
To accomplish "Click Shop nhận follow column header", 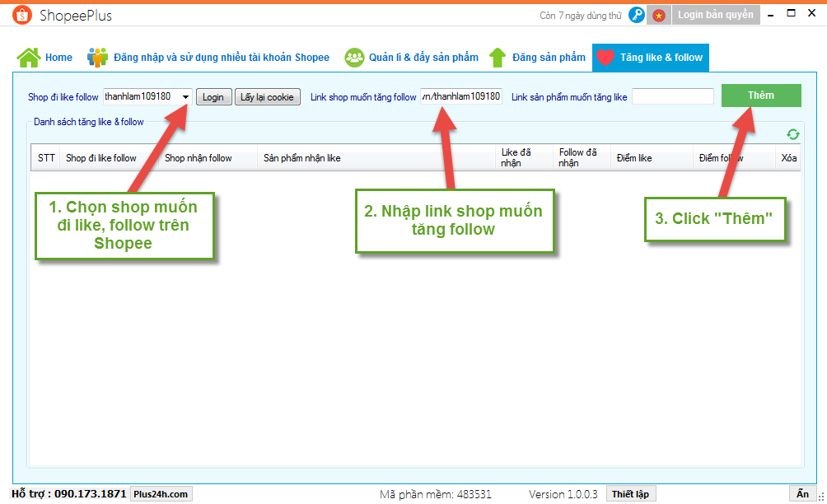I will click(208, 157).
